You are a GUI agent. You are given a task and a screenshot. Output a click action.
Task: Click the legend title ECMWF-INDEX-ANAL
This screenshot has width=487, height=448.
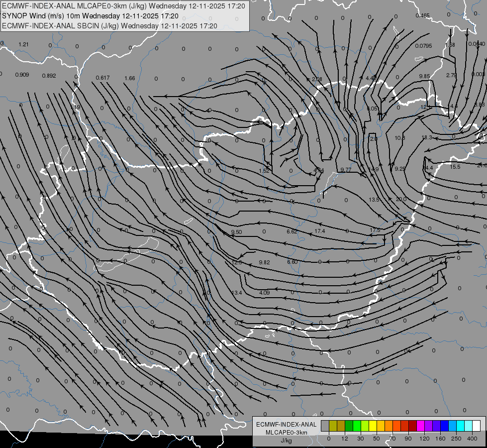[287, 425]
